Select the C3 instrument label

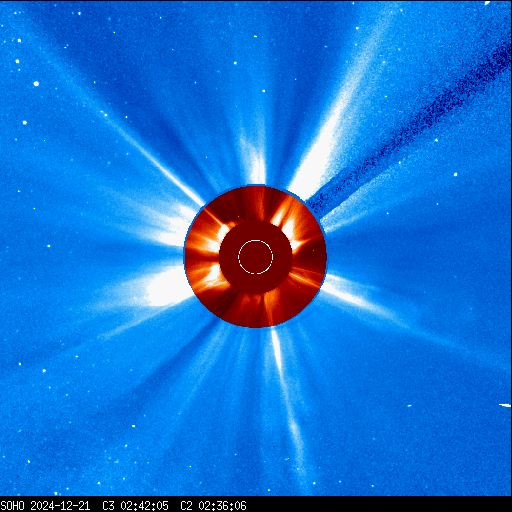coord(108,506)
